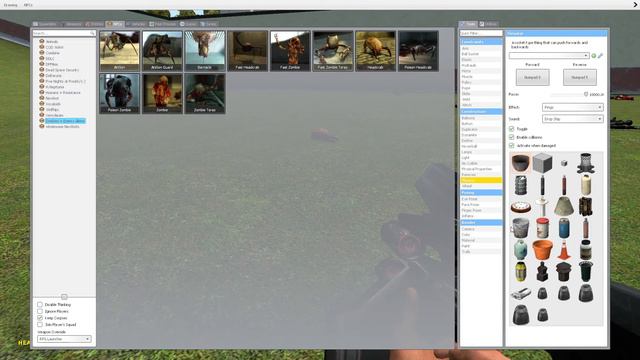Select the Fast Headcrab NPC icon

click(248, 51)
